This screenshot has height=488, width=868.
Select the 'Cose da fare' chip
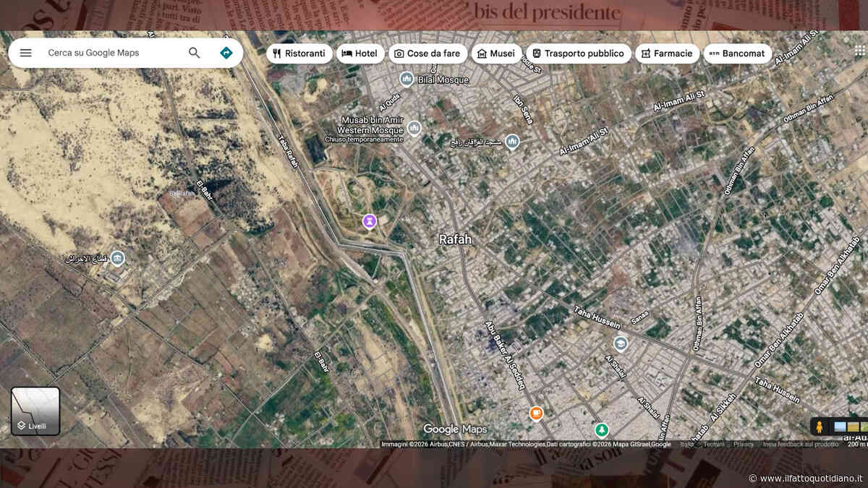427,53
